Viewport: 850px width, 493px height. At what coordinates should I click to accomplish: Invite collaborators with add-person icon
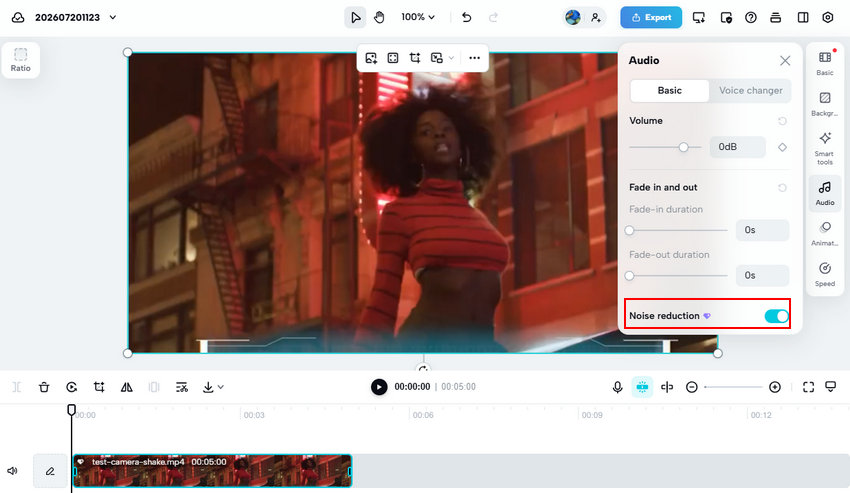pyautogui.click(x=596, y=17)
